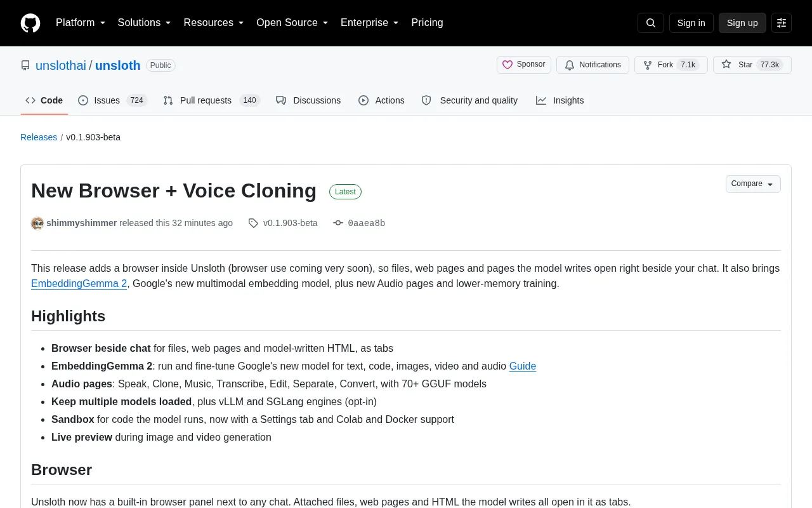Open Platform dropdown menu
Screen dimensions: 812x508
(81, 23)
